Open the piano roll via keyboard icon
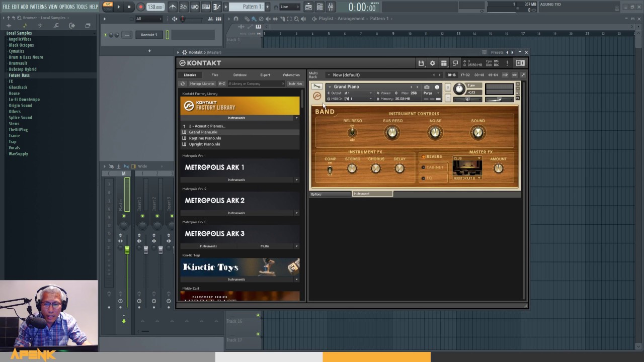The image size is (644, 362). (206, 7)
